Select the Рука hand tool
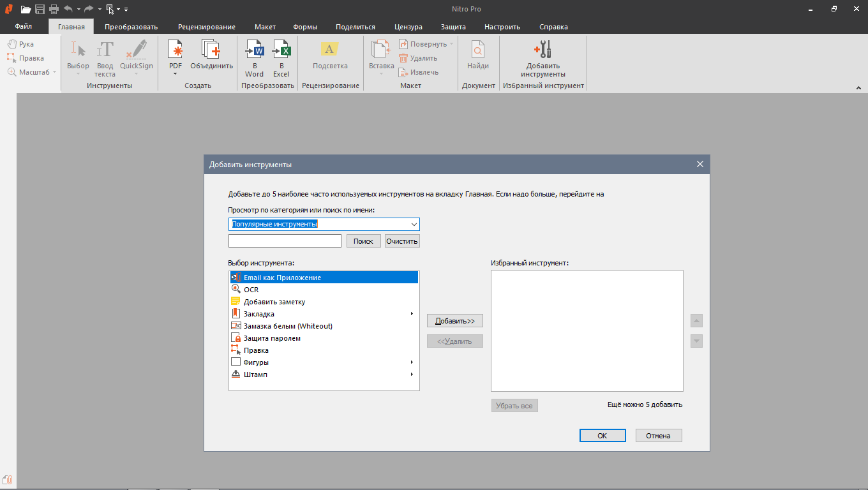The width and height of the screenshot is (868, 490). pyautogui.click(x=21, y=44)
